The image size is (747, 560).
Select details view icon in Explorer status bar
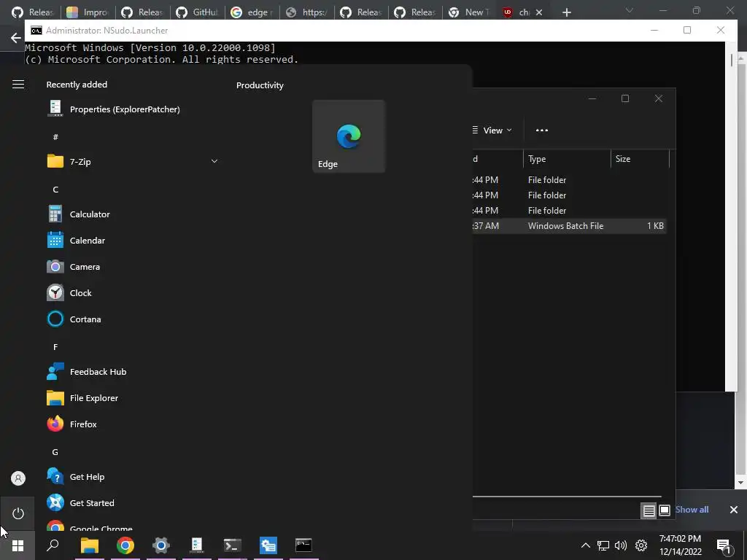649,511
